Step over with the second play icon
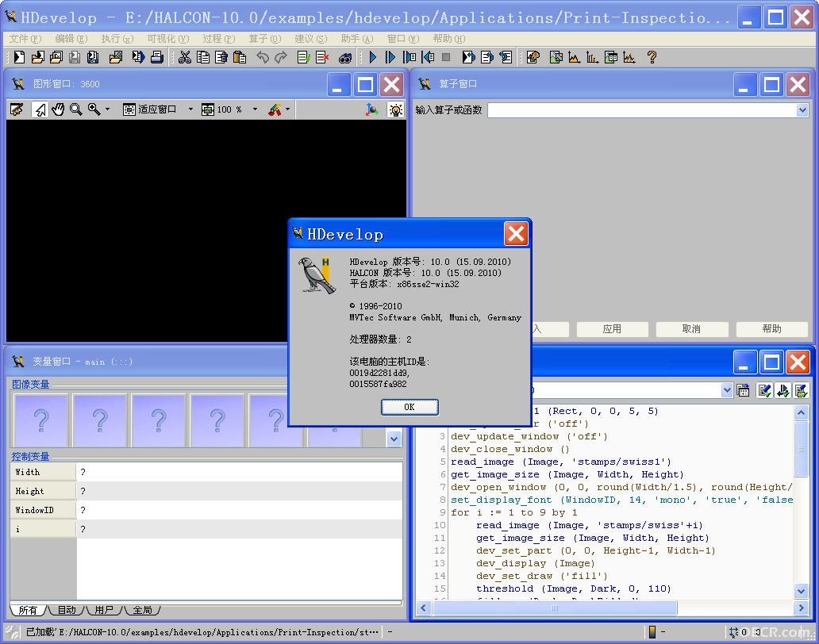The height and width of the screenshot is (644, 819). click(390, 57)
